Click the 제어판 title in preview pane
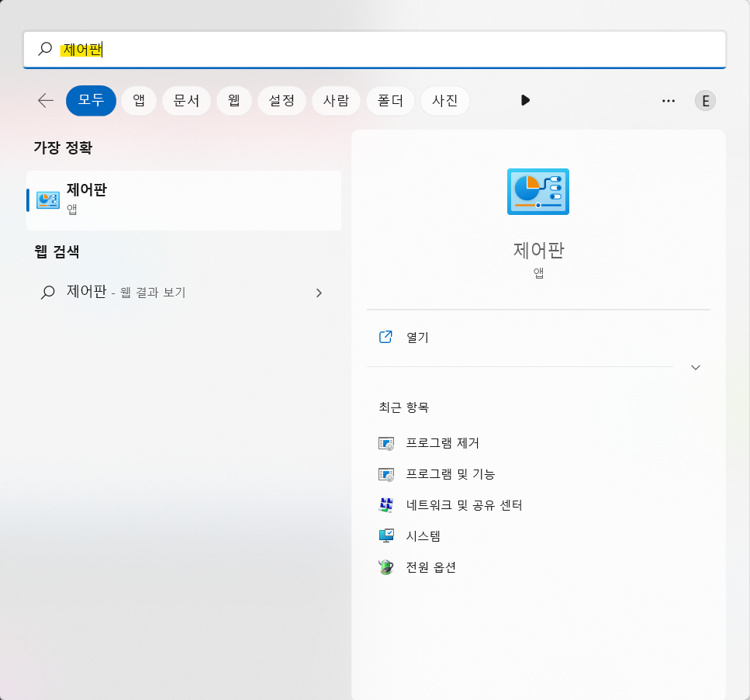The image size is (750, 700). [x=538, y=250]
